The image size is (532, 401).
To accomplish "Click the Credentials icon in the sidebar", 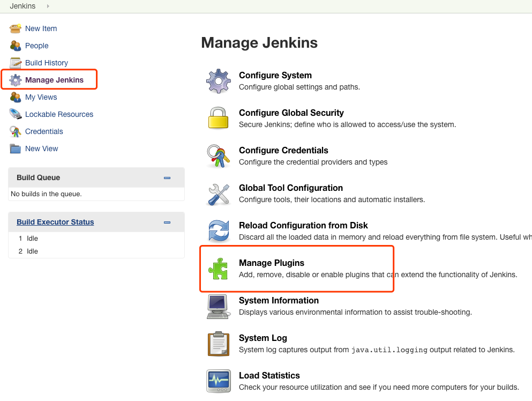I will (16, 131).
